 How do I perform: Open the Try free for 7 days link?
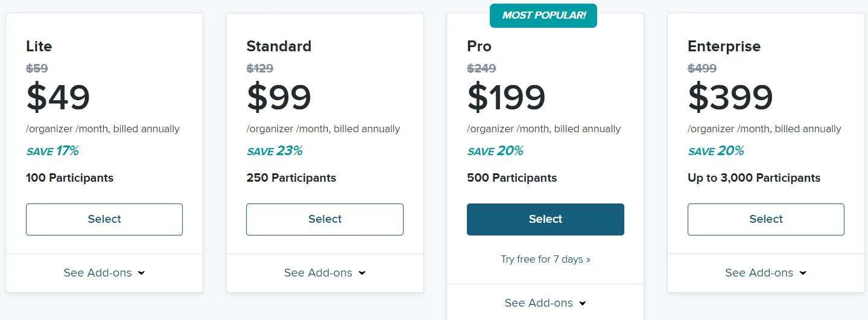click(545, 259)
